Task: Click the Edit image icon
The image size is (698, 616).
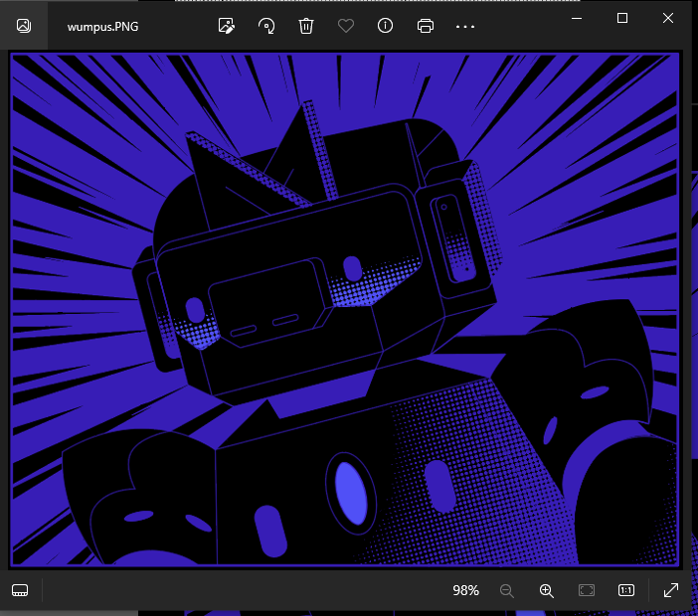Action: click(x=227, y=26)
